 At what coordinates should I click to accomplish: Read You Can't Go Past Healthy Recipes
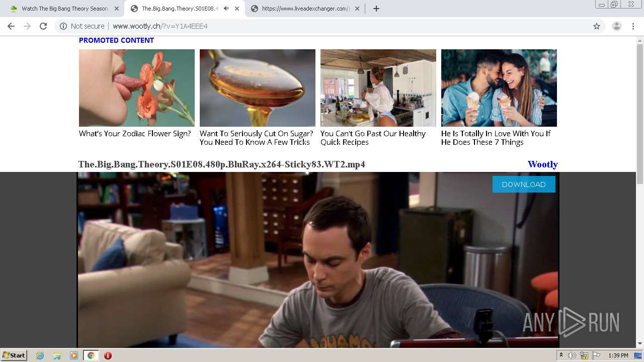[x=373, y=138]
